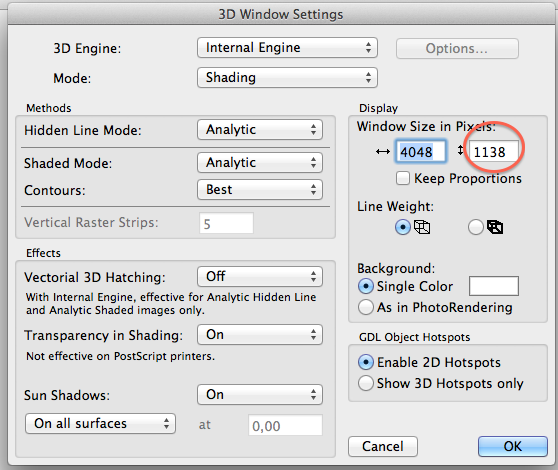Open Contours dropdown set to Best
Screen dimensions: 558x470
[x=260, y=190]
